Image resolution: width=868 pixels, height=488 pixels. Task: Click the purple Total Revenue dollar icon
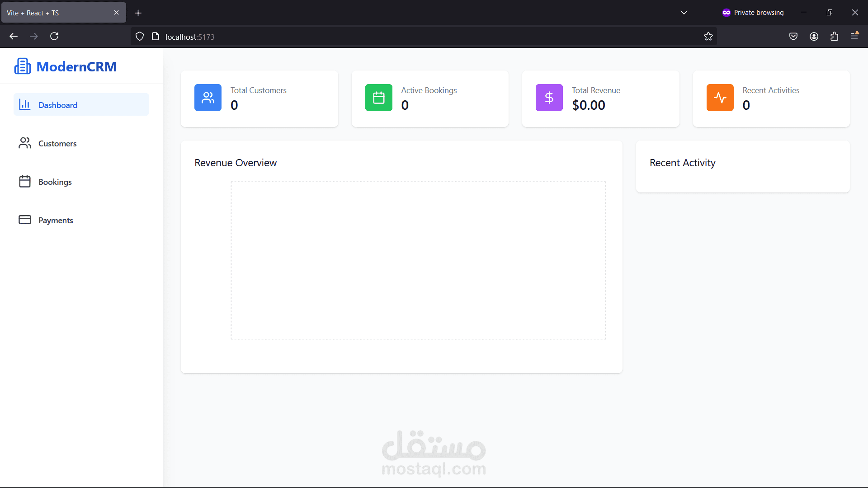549,98
